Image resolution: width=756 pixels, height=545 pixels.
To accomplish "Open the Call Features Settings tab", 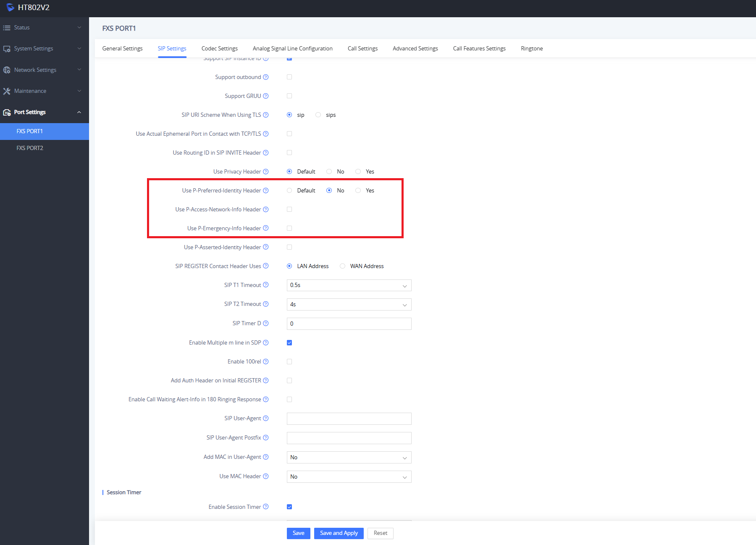I will coord(479,49).
